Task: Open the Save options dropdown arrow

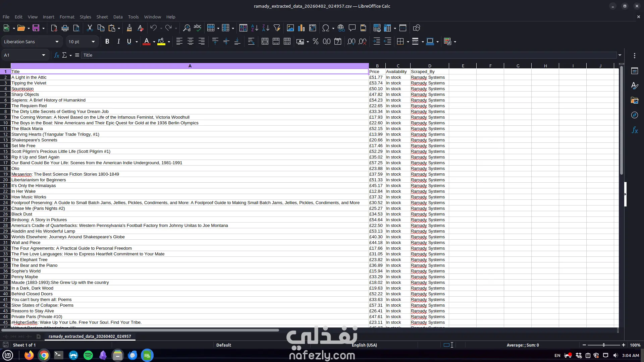Action: [43, 28]
